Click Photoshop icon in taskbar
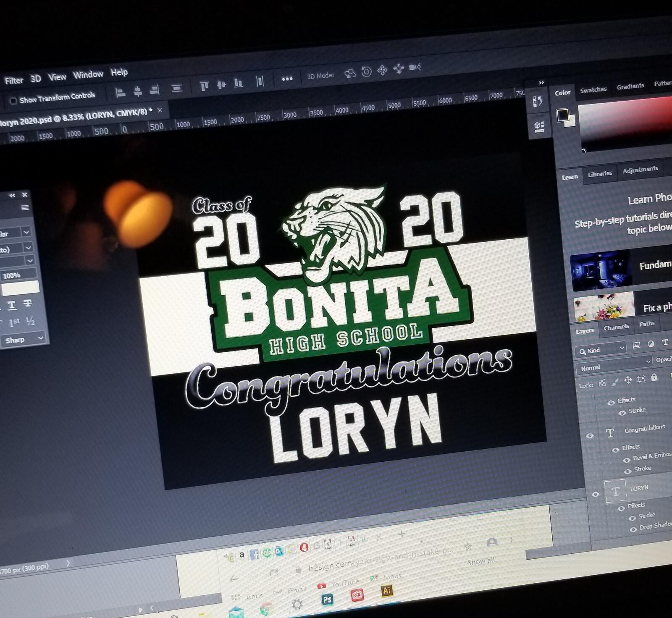Screen dimensions: 672x618 tap(327, 599)
